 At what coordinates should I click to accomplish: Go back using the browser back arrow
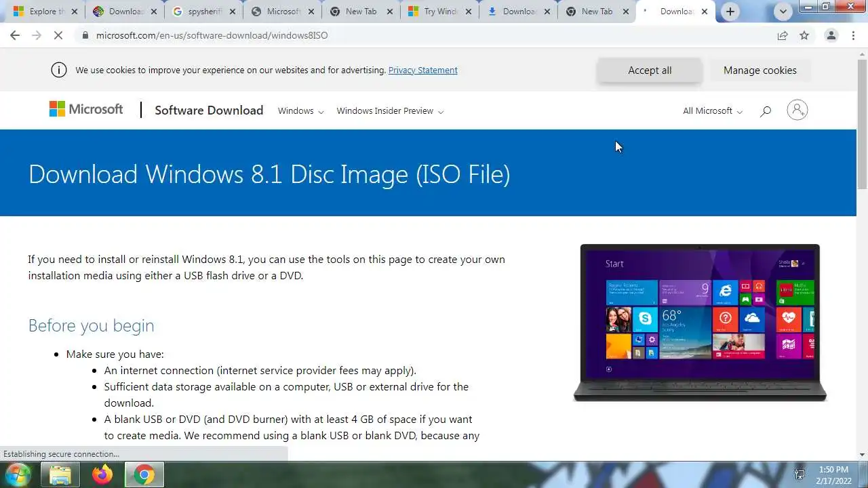click(15, 35)
